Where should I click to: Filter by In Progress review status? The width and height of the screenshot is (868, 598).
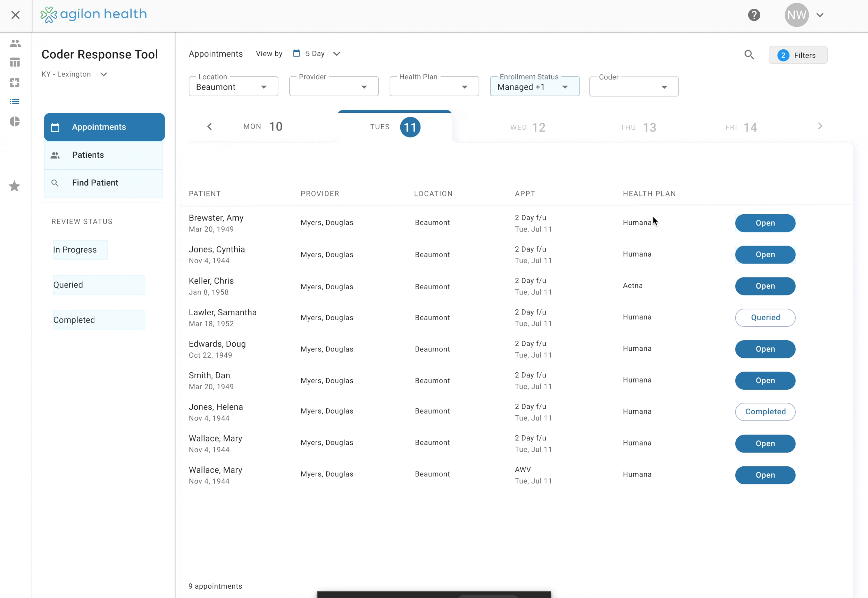click(x=80, y=250)
